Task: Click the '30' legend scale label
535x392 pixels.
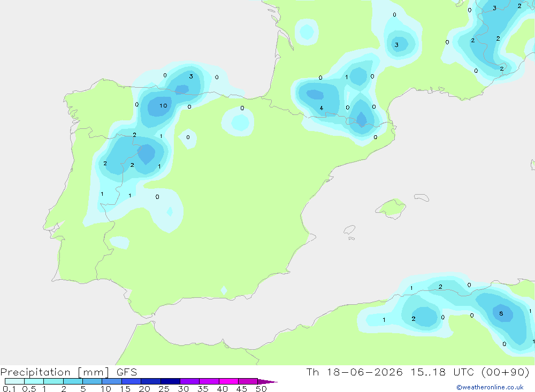Action: point(183,389)
